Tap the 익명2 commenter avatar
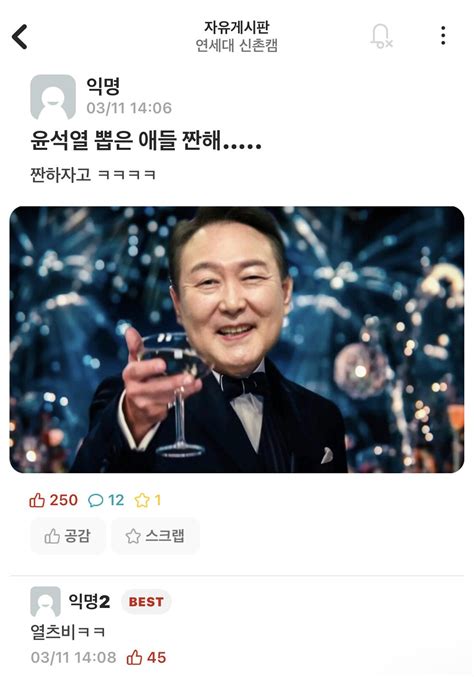The width and height of the screenshot is (474, 677). coord(45,601)
